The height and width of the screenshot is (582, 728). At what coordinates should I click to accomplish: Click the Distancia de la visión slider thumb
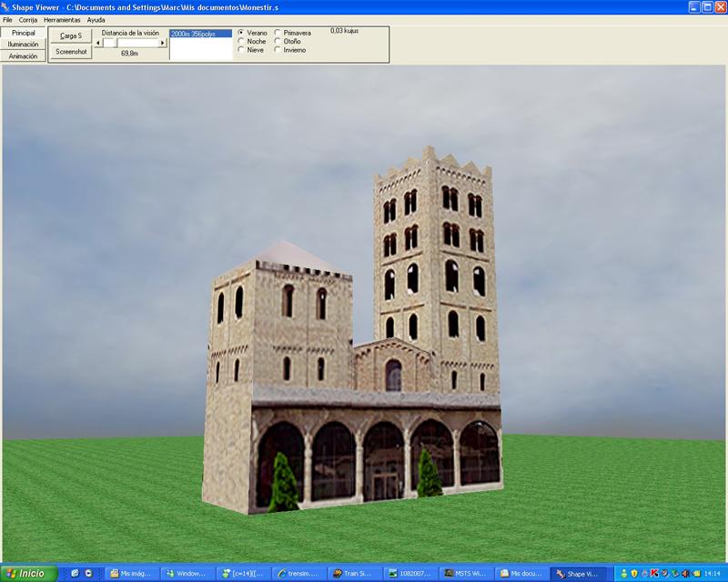[x=109, y=43]
